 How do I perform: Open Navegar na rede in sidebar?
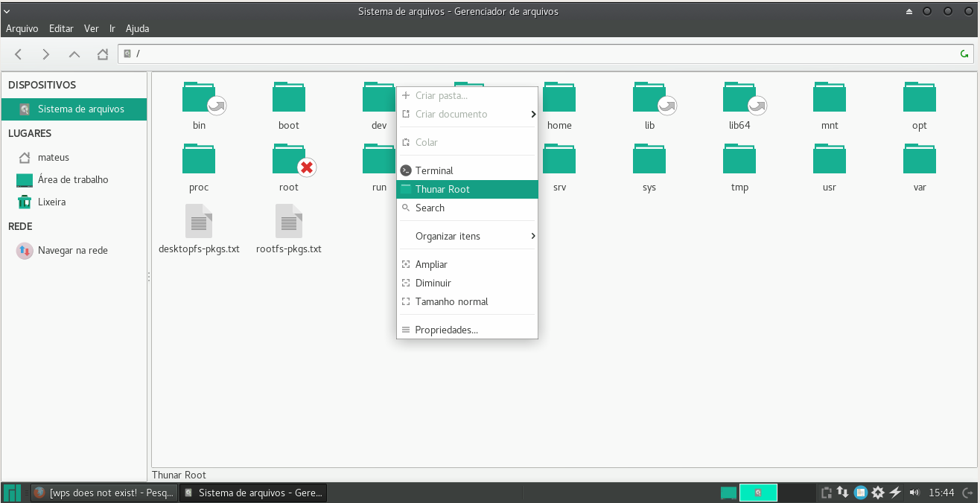coord(74,251)
